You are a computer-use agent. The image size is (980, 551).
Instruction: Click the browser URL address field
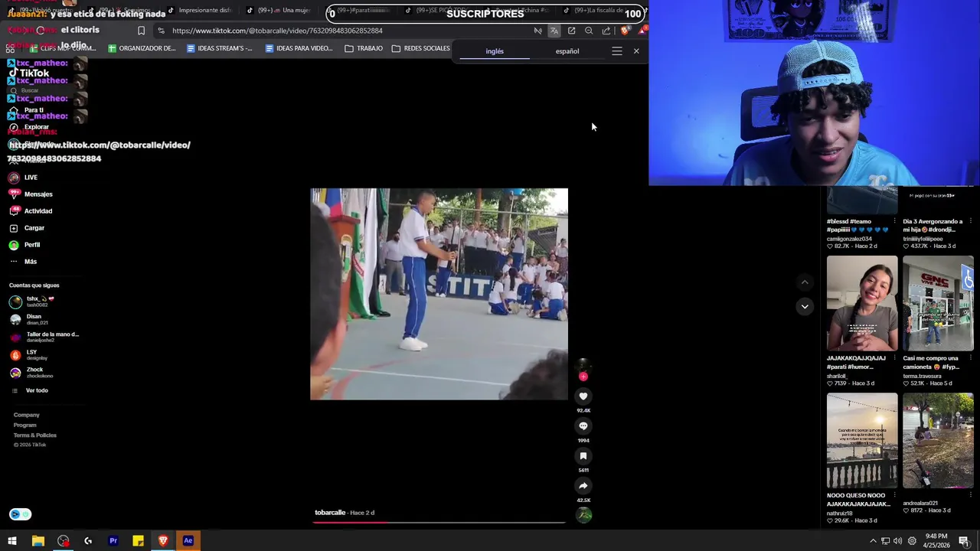click(x=345, y=31)
